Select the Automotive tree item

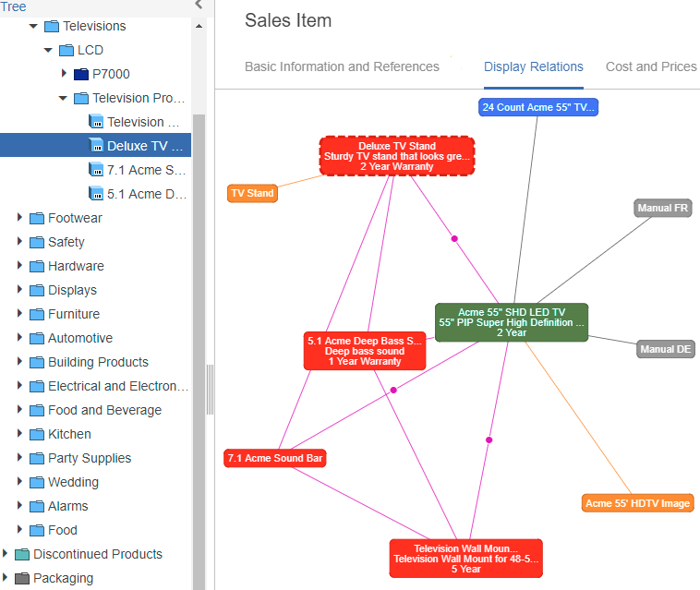[80, 338]
